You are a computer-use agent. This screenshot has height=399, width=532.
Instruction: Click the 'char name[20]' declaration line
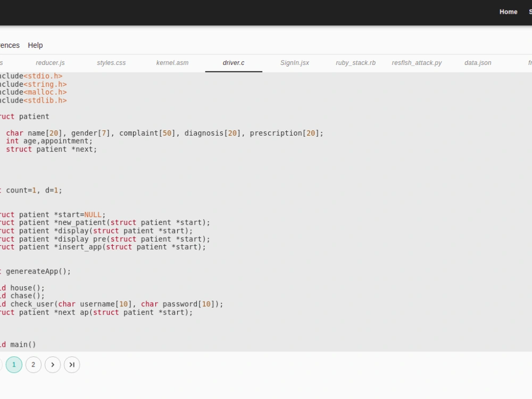[x=164, y=133]
